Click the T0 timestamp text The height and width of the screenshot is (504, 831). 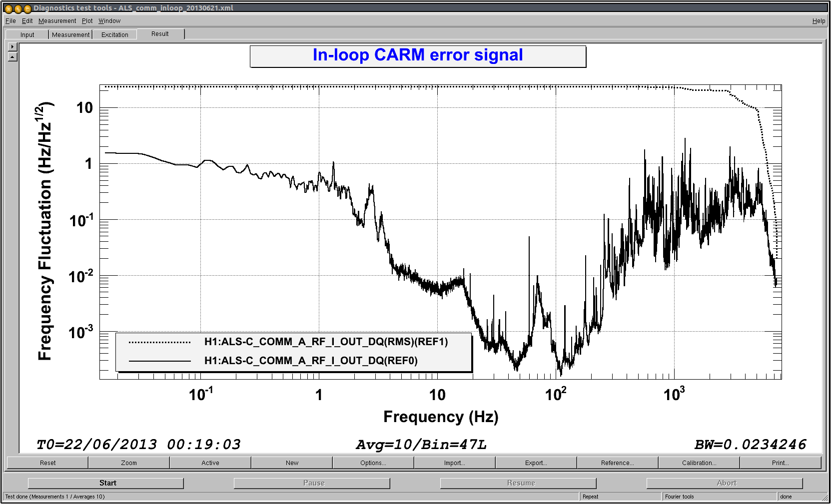tap(138, 444)
